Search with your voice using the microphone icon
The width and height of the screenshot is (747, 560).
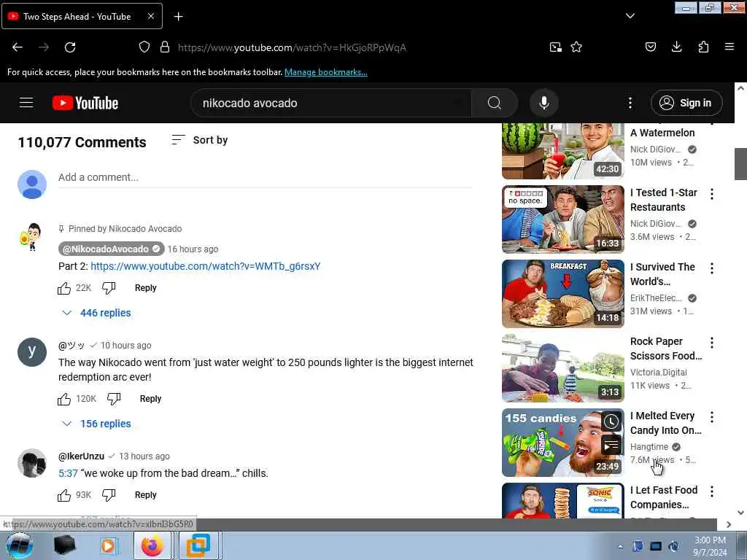[x=544, y=103]
